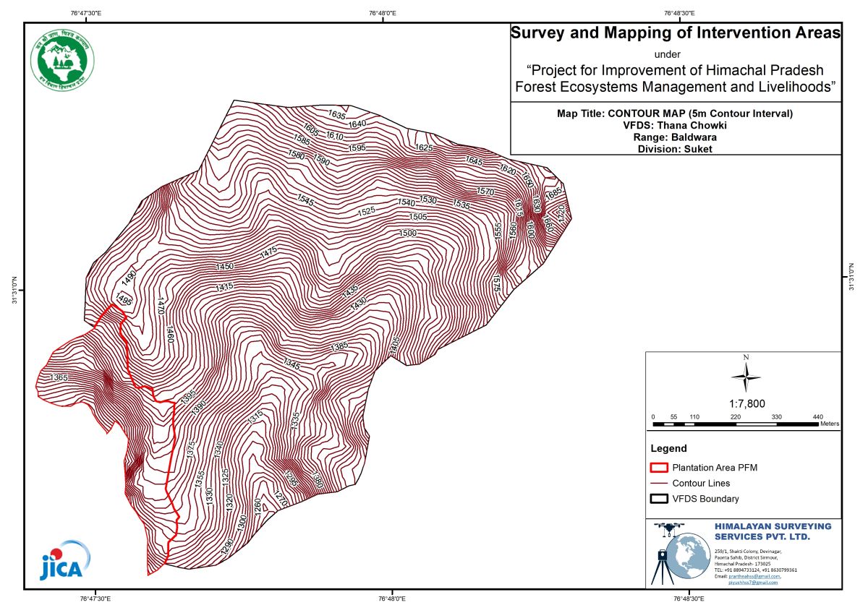
Task: Click the 1505 contour label
Action: coord(417,217)
